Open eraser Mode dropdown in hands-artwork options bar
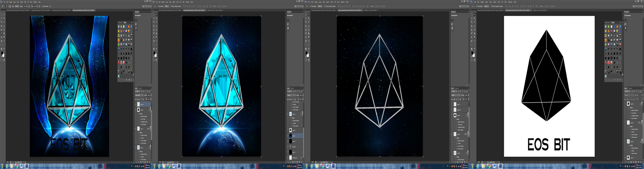This screenshot has width=644, height=169. 17,6
